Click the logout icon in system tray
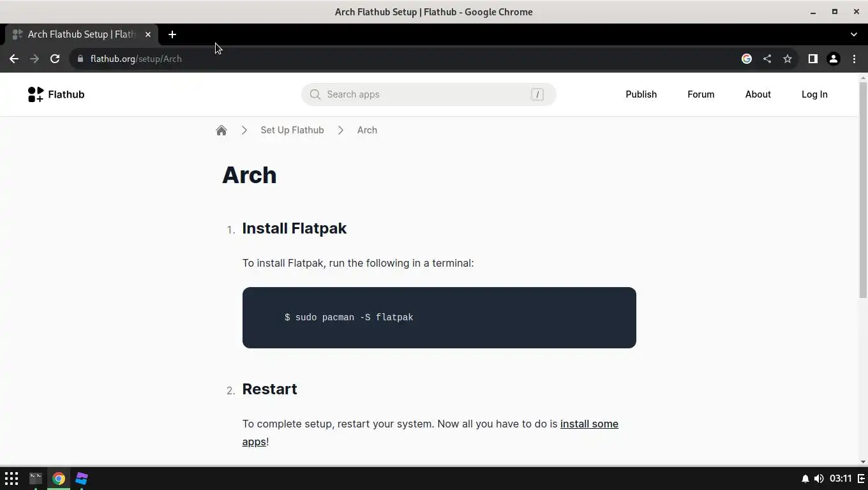 861,479
